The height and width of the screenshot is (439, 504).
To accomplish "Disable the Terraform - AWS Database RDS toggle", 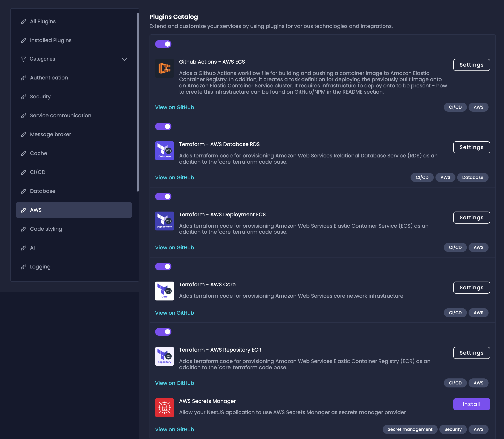I will (163, 127).
